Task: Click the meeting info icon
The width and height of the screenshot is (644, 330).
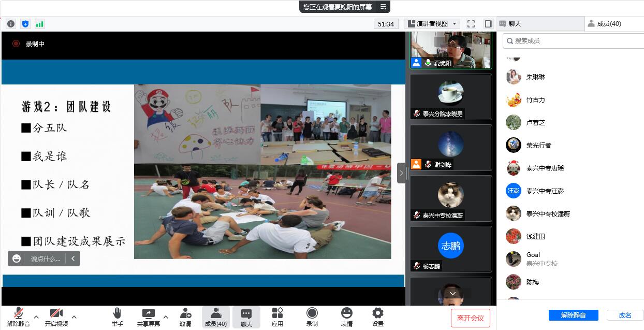Action: coord(11,24)
